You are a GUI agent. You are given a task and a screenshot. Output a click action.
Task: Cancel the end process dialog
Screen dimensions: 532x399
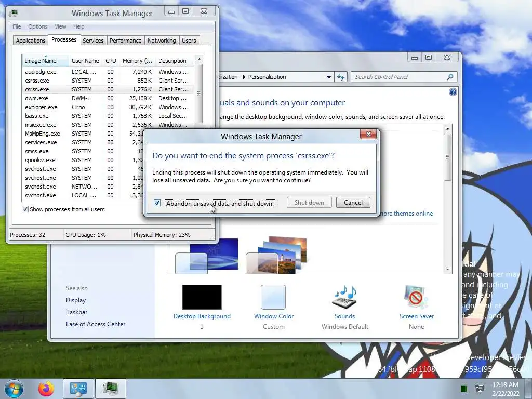point(353,203)
